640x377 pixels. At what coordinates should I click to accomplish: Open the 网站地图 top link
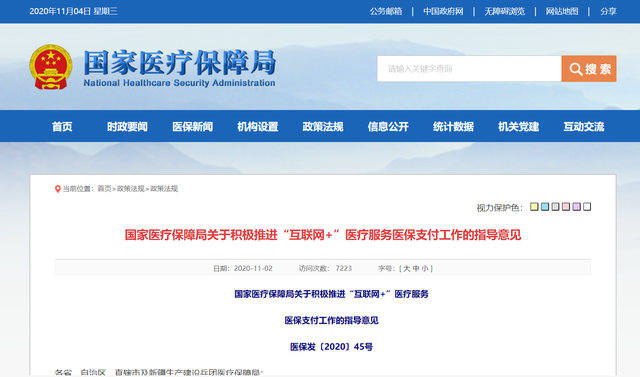pos(562,11)
